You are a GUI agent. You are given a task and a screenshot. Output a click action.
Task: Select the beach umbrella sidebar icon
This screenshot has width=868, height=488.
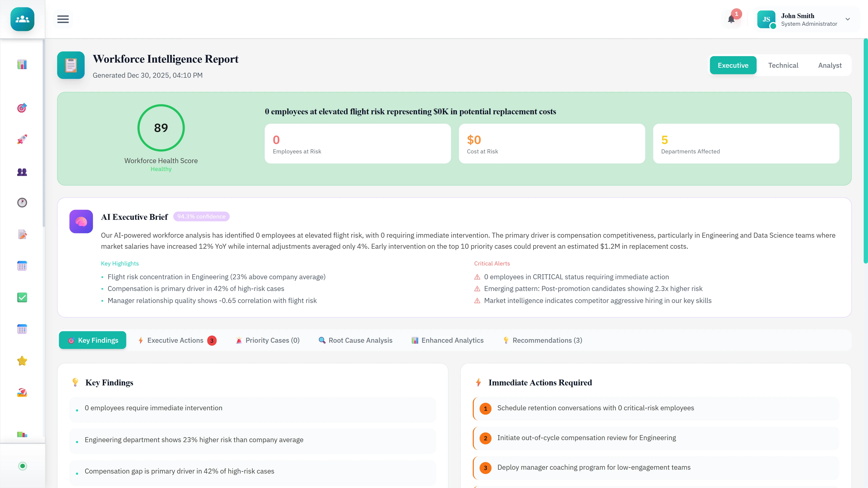(x=22, y=393)
